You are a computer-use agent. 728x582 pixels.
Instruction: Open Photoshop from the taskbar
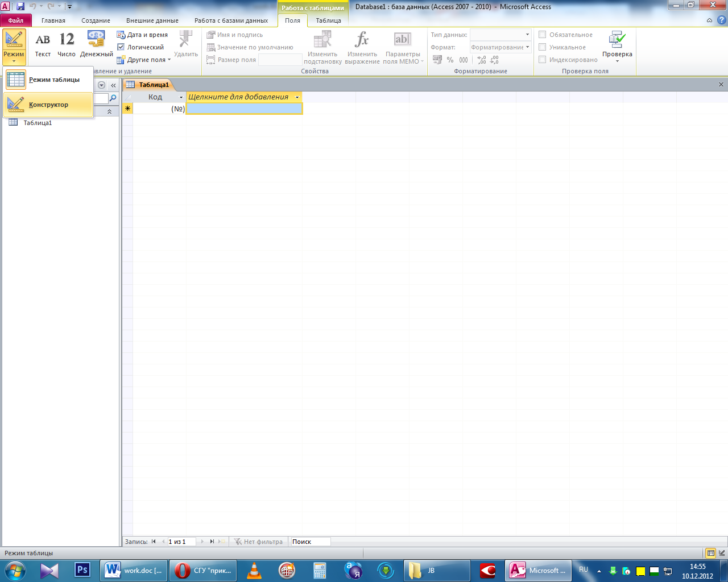tap(82, 570)
